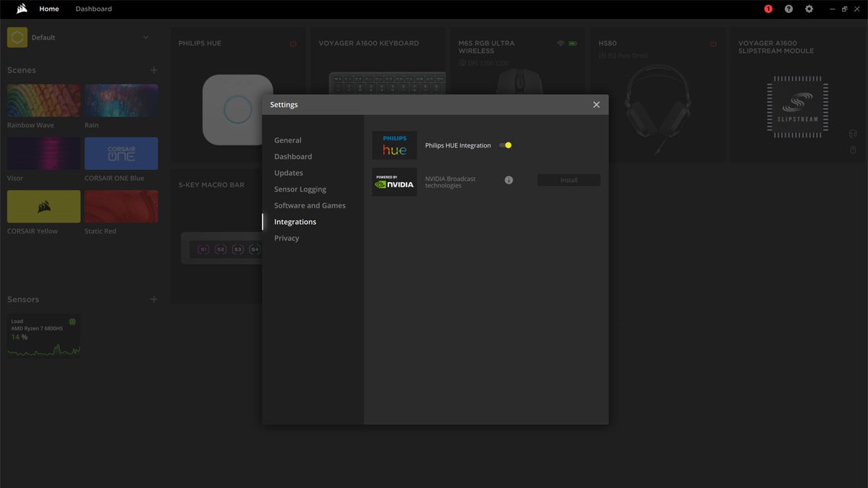Open help via the question mark icon
Screen dimensions: 868x488
tap(788, 9)
